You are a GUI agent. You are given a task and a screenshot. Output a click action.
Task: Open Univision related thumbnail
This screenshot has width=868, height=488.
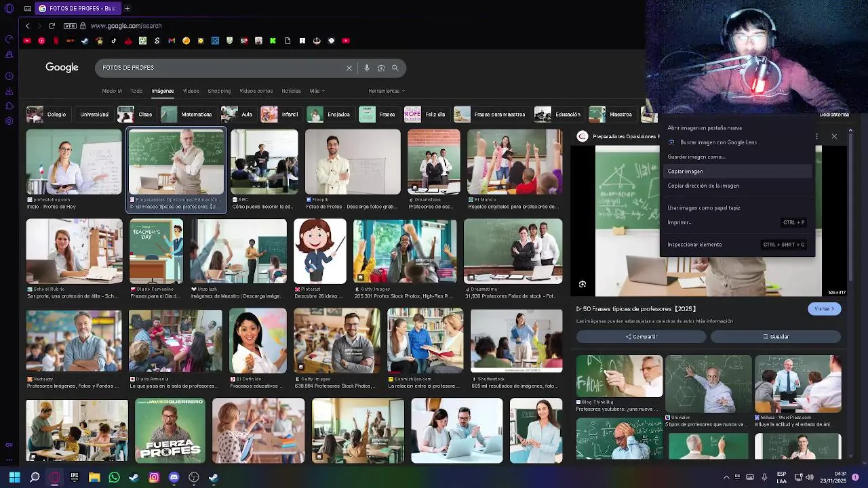coord(708,384)
